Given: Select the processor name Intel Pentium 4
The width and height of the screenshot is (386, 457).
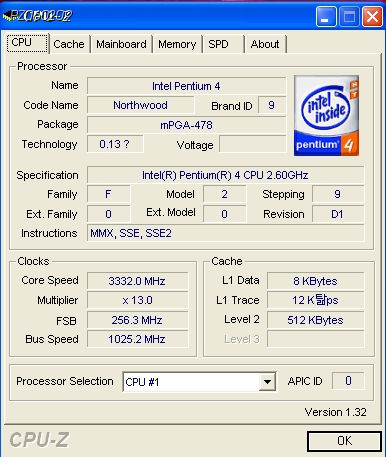Looking at the screenshot, I should (x=186, y=86).
